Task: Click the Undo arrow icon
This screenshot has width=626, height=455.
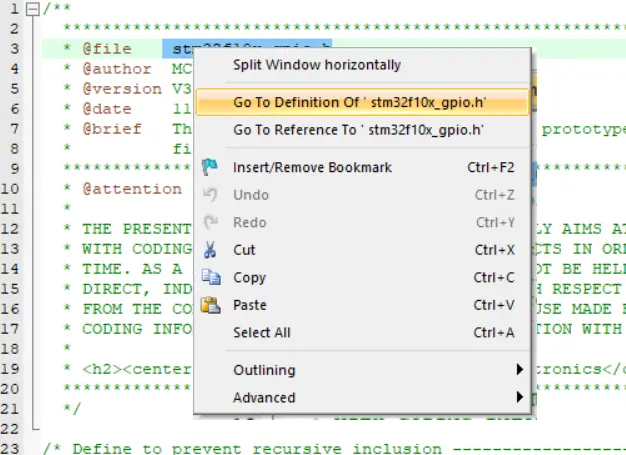Action: point(210,195)
